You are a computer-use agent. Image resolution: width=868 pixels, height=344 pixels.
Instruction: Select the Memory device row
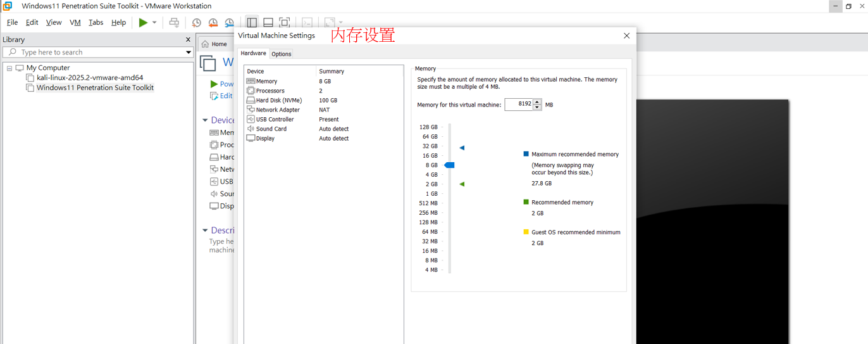pos(323,81)
